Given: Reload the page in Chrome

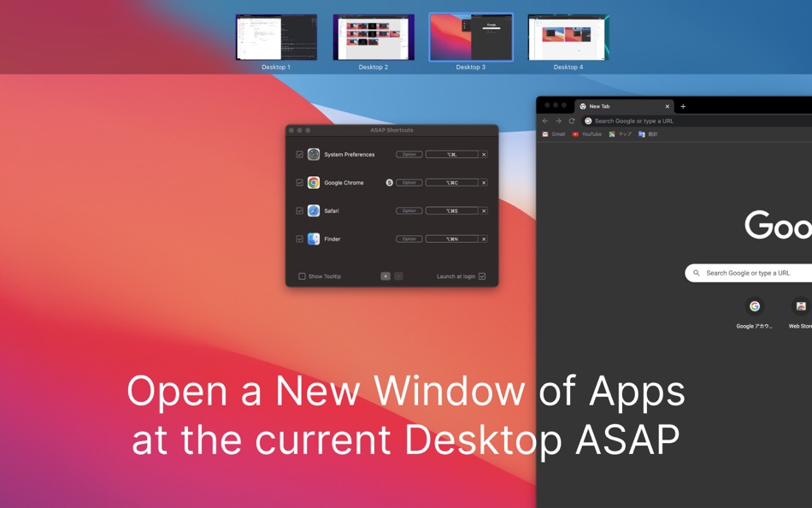Looking at the screenshot, I should pos(572,121).
